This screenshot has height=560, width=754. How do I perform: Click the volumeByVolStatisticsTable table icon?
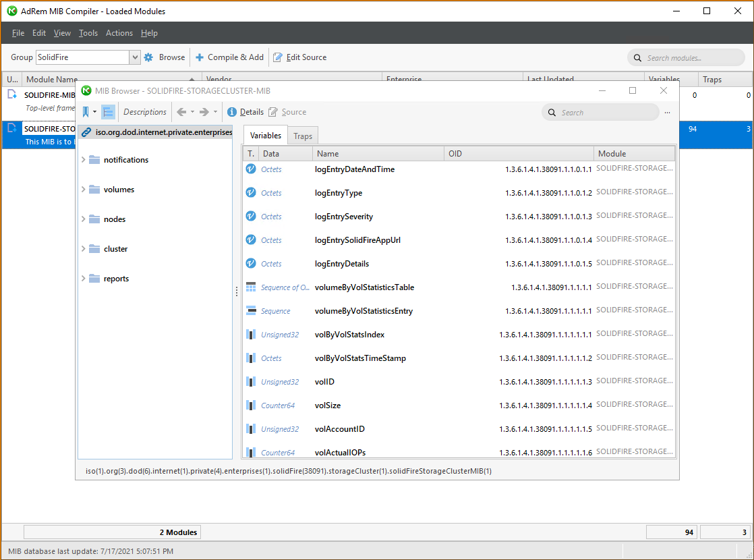(x=251, y=287)
